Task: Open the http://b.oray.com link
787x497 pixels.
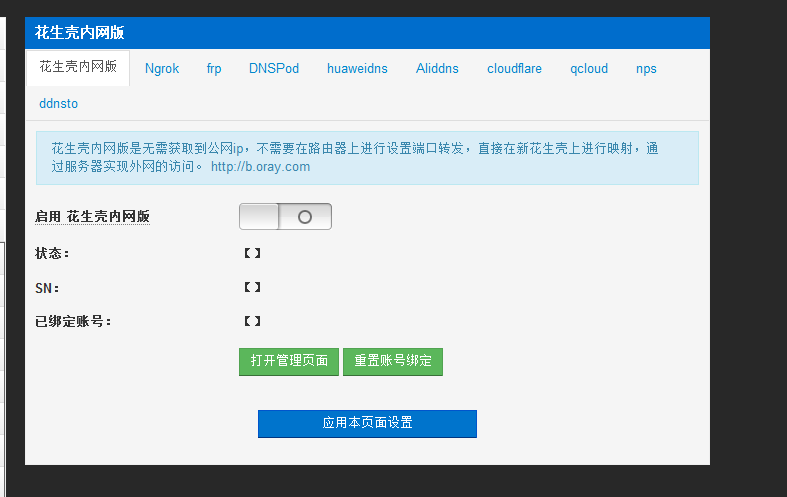Action: tap(260, 167)
